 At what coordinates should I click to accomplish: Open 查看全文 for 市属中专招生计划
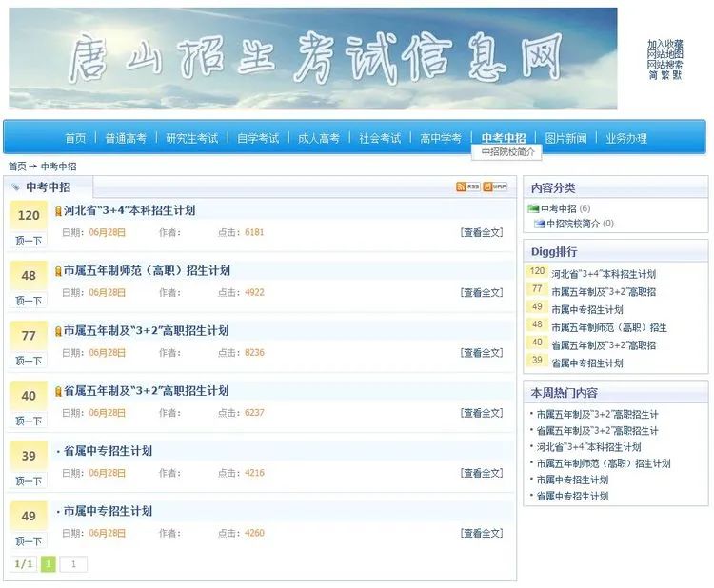pyautogui.click(x=481, y=533)
